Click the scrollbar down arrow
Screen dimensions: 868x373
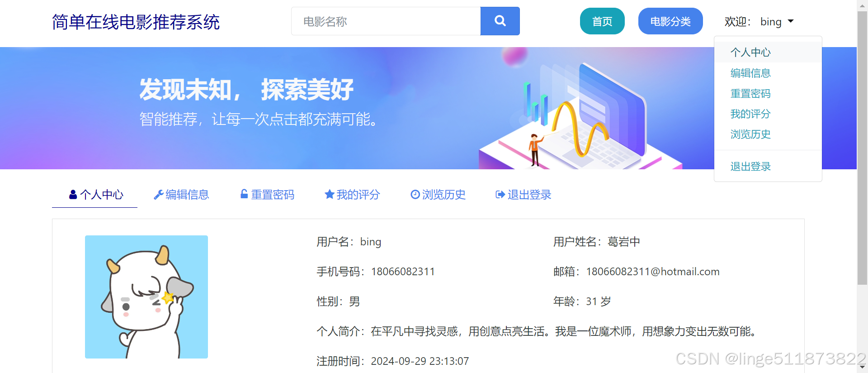tap(863, 368)
